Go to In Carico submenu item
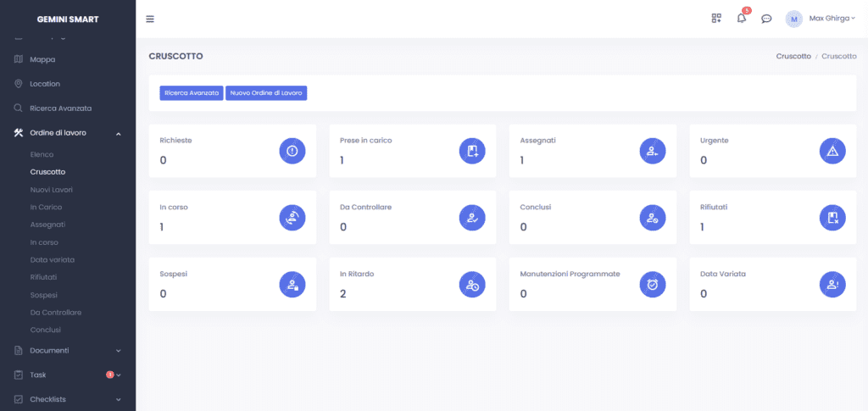Viewport: 868px width, 411px height. pos(46,207)
